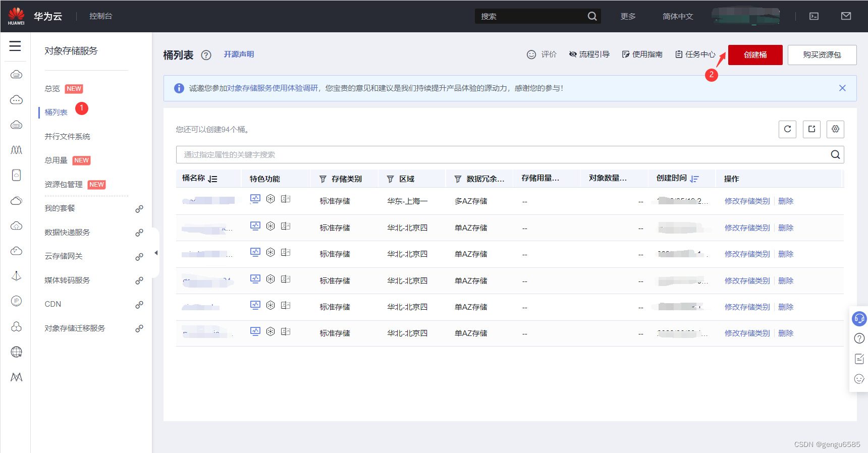This screenshot has width=868, height=453.
Task: Open the 更多 menu in top bar
Action: click(628, 16)
